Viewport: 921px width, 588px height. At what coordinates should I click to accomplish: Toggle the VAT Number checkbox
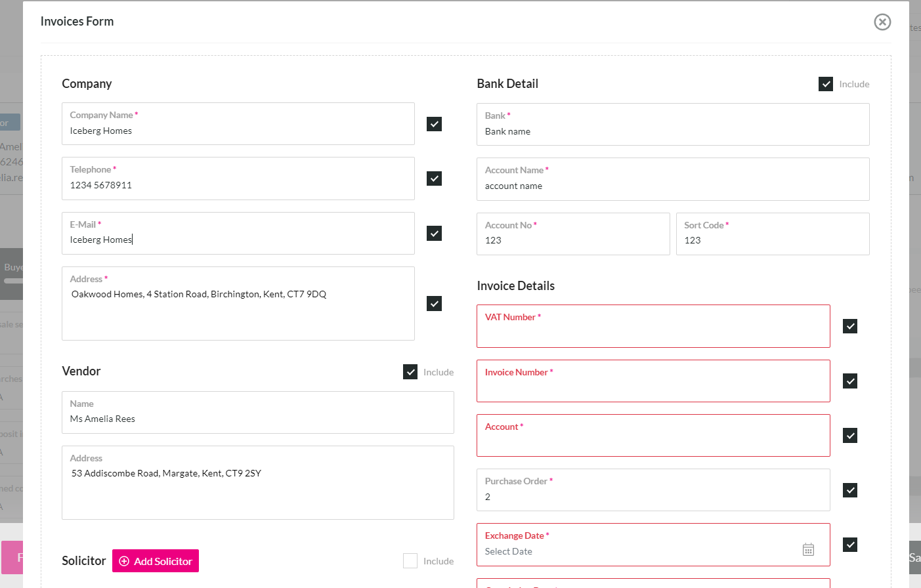tap(850, 326)
